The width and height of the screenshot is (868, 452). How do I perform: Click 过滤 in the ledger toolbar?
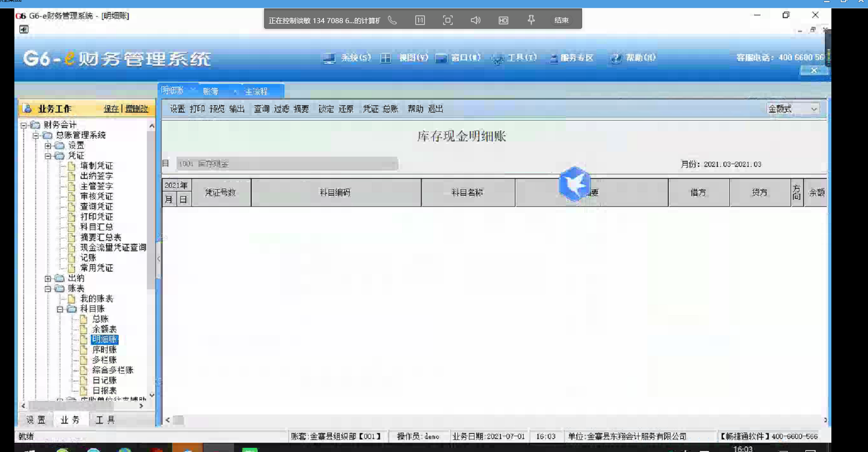[281, 109]
